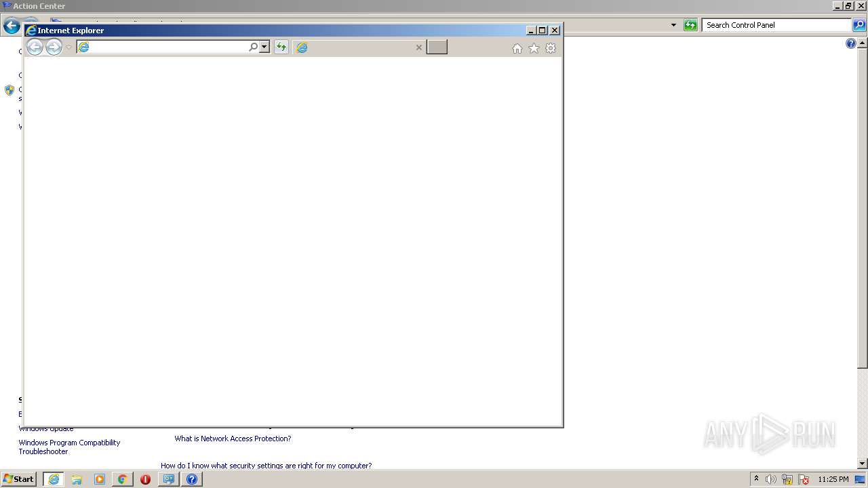Screen dimensions: 868x488
Task: Click the shield icon in Action Center sidebar
Action: [9, 90]
